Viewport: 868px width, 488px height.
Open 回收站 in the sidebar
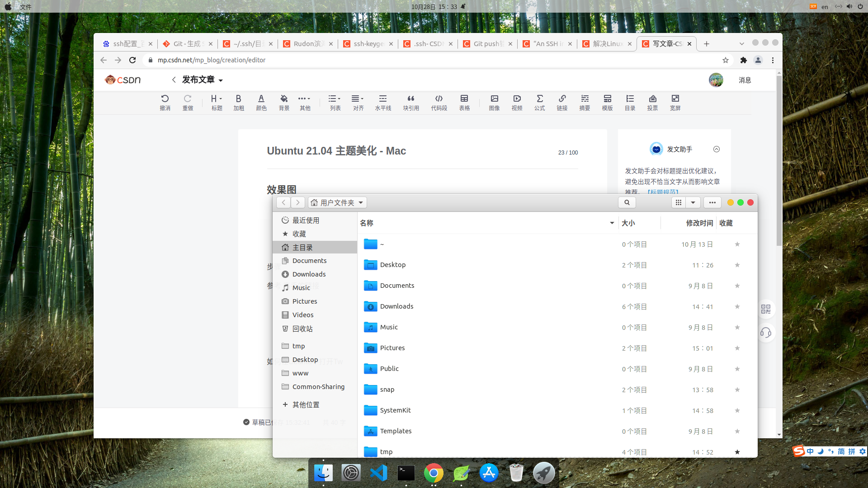(315, 329)
